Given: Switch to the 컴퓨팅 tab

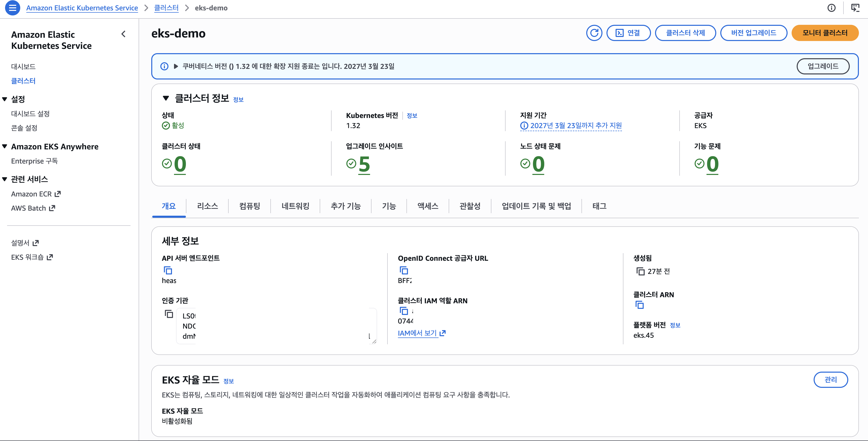Looking at the screenshot, I should [x=250, y=206].
